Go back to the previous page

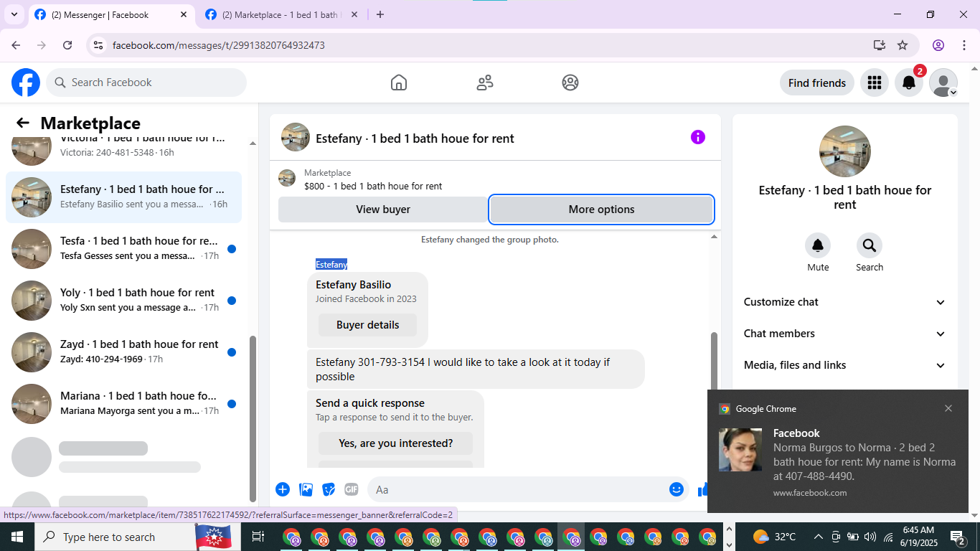[16, 45]
